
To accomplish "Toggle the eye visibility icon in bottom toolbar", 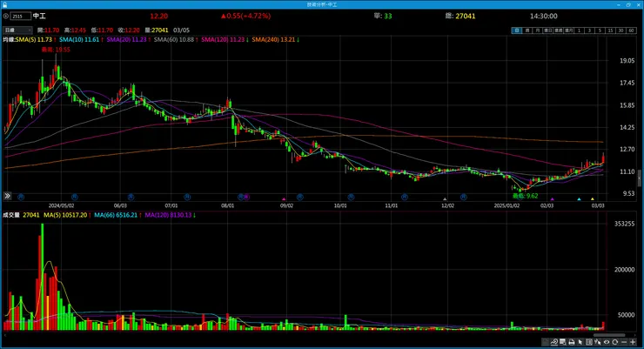I will pyautogui.click(x=607, y=342).
